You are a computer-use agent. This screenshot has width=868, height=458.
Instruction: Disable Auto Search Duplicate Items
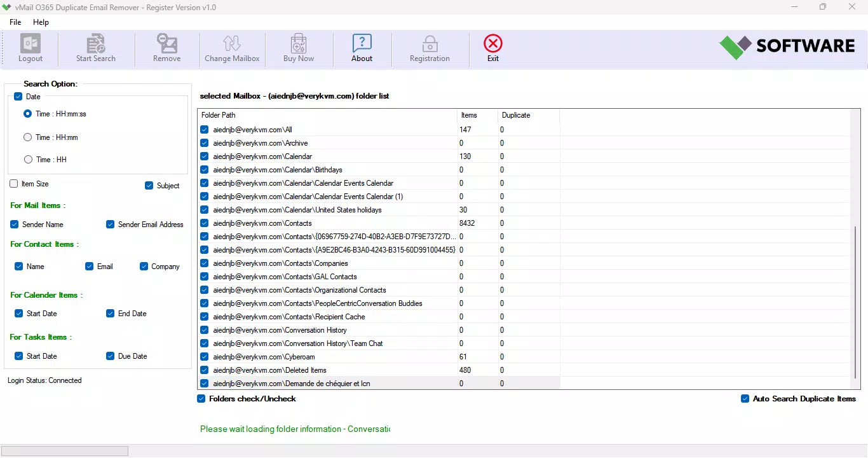coord(745,399)
